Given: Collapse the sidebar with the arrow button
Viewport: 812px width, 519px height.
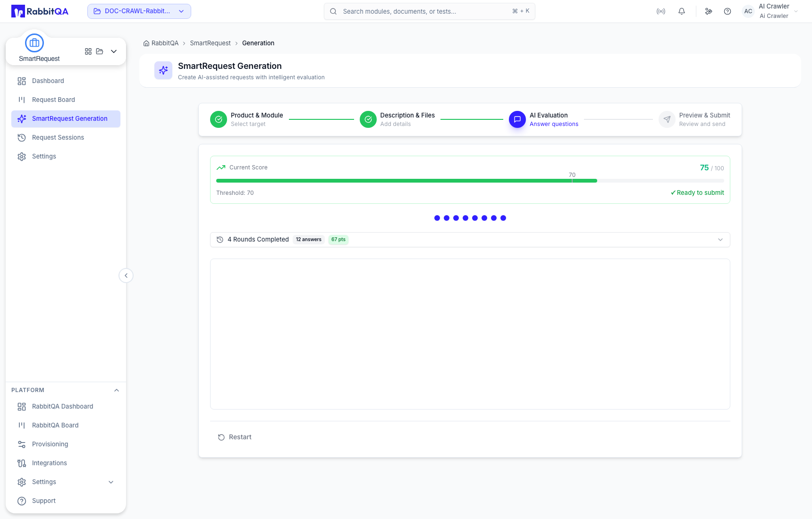Looking at the screenshot, I should (126, 276).
